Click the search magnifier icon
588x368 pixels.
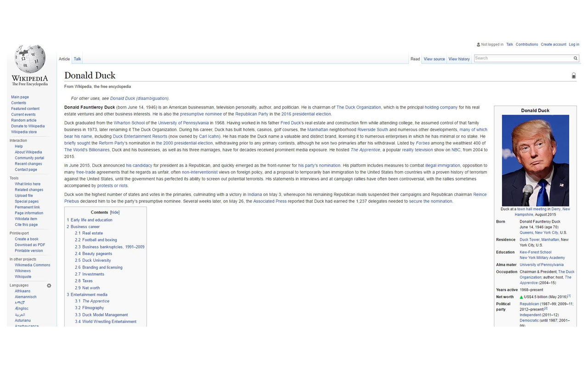tap(575, 58)
